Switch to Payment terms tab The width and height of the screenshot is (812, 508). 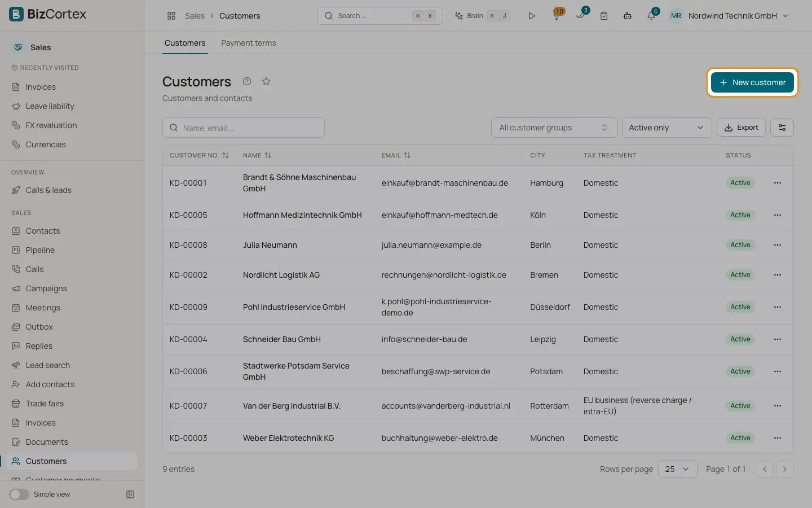click(x=249, y=43)
